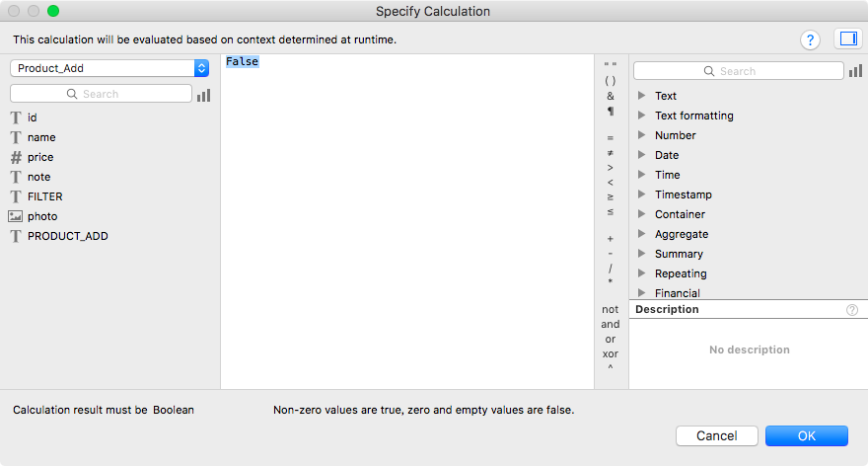Expand the Text function category

[x=641, y=96]
